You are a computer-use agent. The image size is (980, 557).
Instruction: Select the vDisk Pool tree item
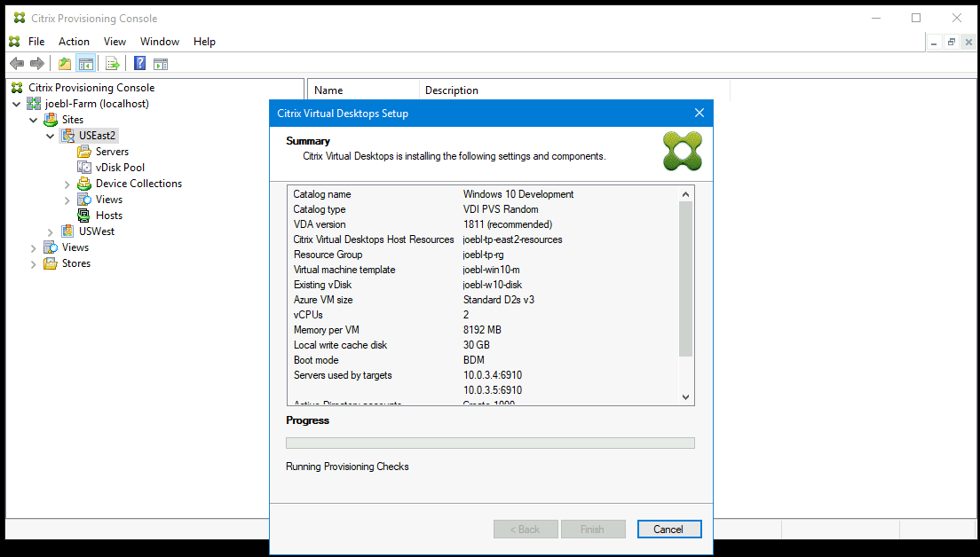click(117, 167)
